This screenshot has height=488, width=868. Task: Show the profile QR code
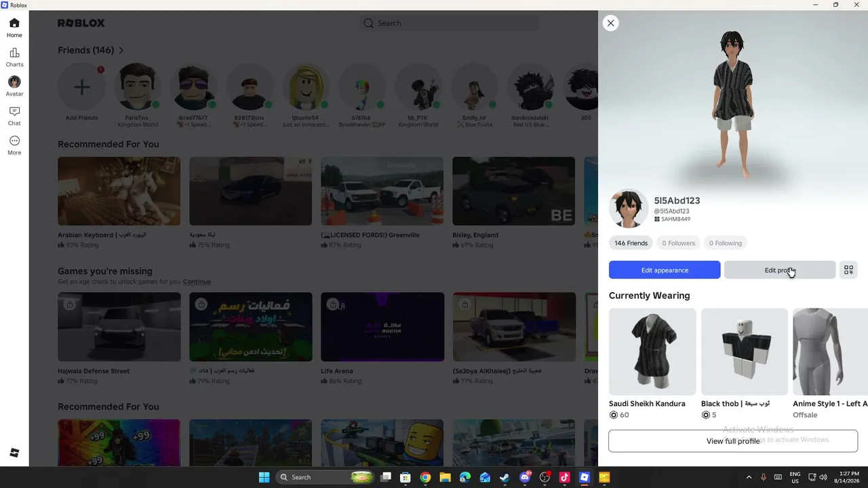[x=848, y=270]
